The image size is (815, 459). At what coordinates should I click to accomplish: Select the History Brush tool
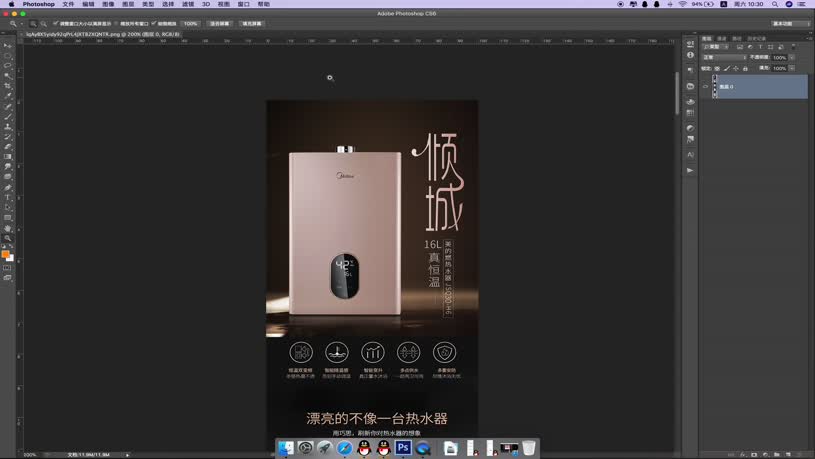click(7, 137)
